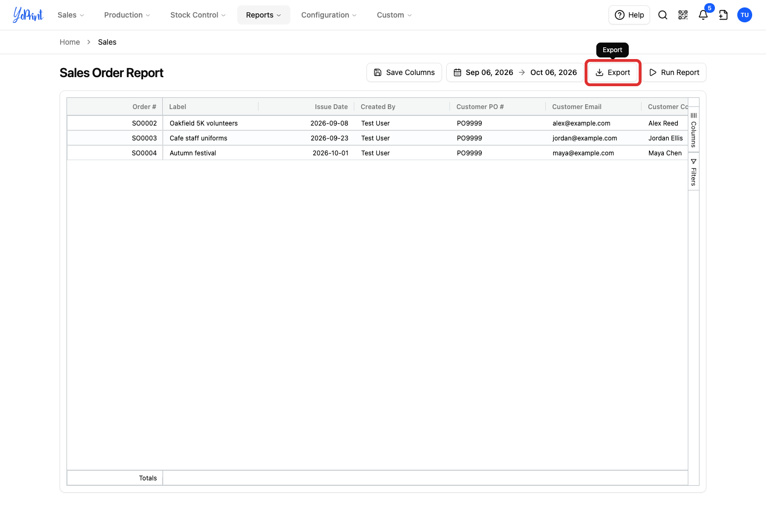Sort by Customer PO # column header
766x532 pixels.
(498, 107)
